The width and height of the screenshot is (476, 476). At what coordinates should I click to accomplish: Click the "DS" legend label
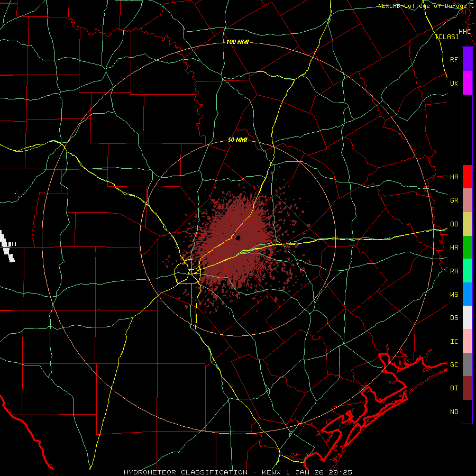tap(454, 317)
